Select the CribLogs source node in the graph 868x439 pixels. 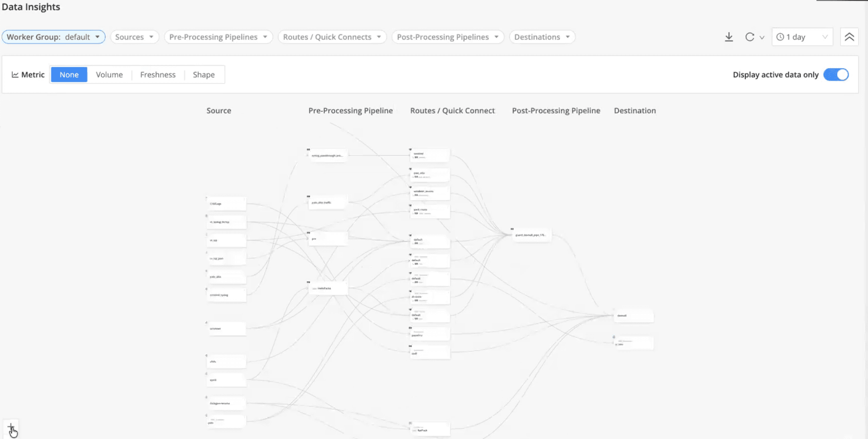click(x=226, y=203)
